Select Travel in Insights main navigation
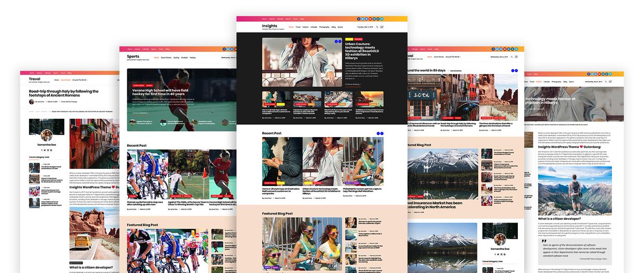 [x=298, y=27]
